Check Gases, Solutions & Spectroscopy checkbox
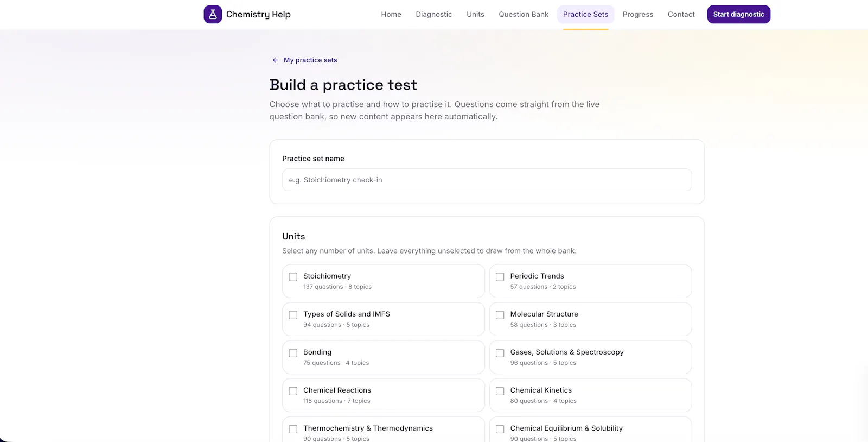This screenshot has width=868, height=442. click(x=500, y=353)
